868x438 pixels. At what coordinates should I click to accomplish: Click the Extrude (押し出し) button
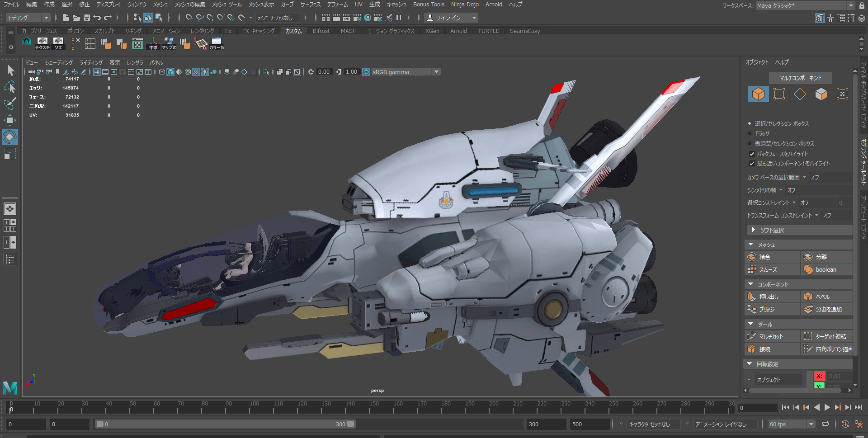(x=769, y=297)
